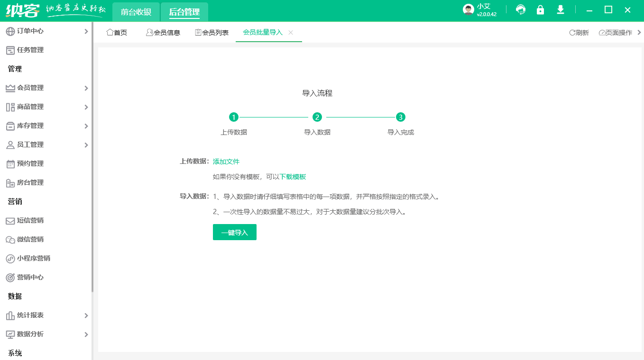The image size is (644, 360).
Task: Switch to 前台收银 mode
Action: (136, 12)
